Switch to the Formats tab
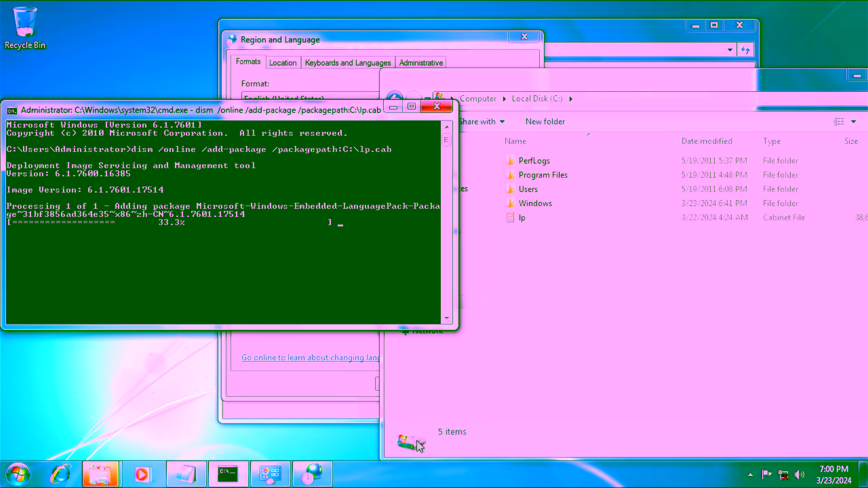868x488 pixels. (248, 62)
